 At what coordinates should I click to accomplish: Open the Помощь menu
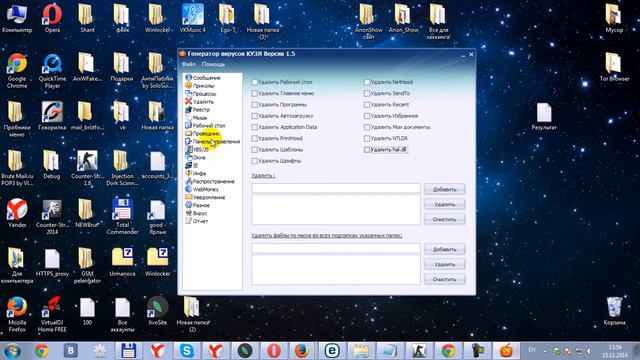click(213, 64)
